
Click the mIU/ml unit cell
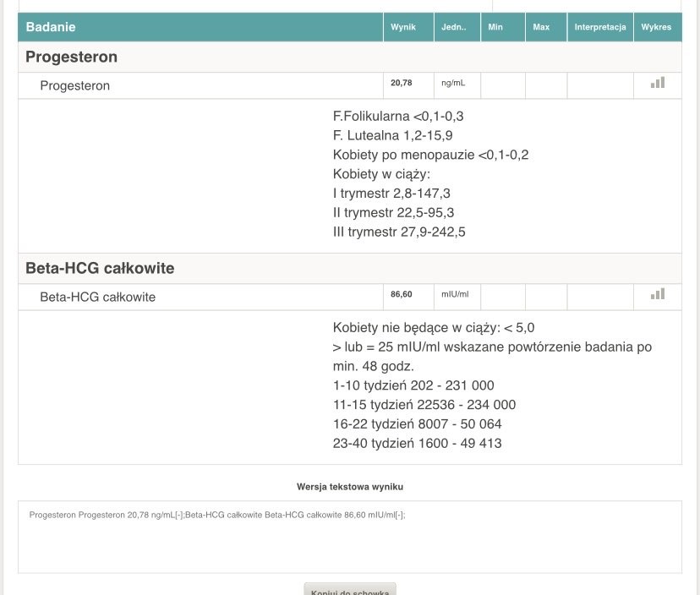(455, 295)
